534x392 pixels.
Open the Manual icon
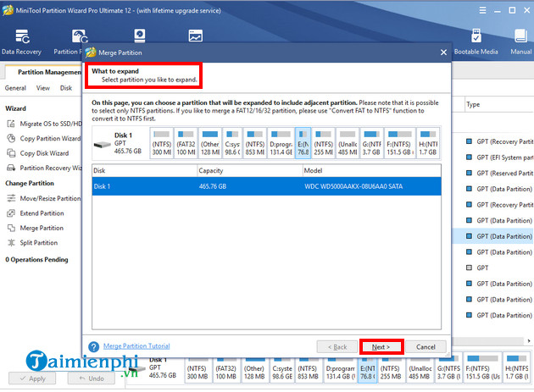520,36
